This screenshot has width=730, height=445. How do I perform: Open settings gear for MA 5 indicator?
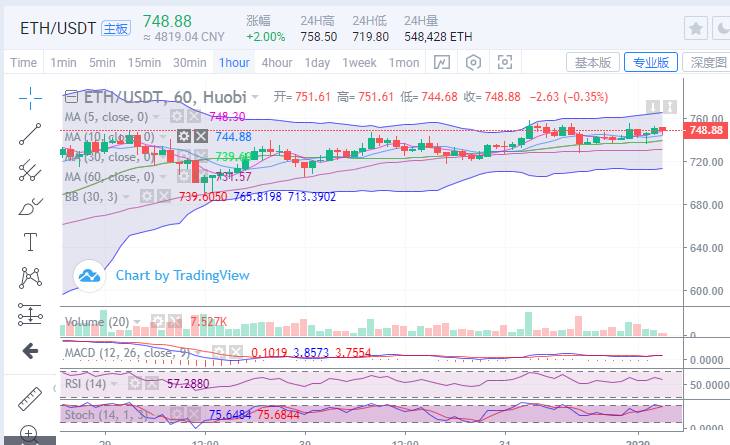(x=176, y=116)
